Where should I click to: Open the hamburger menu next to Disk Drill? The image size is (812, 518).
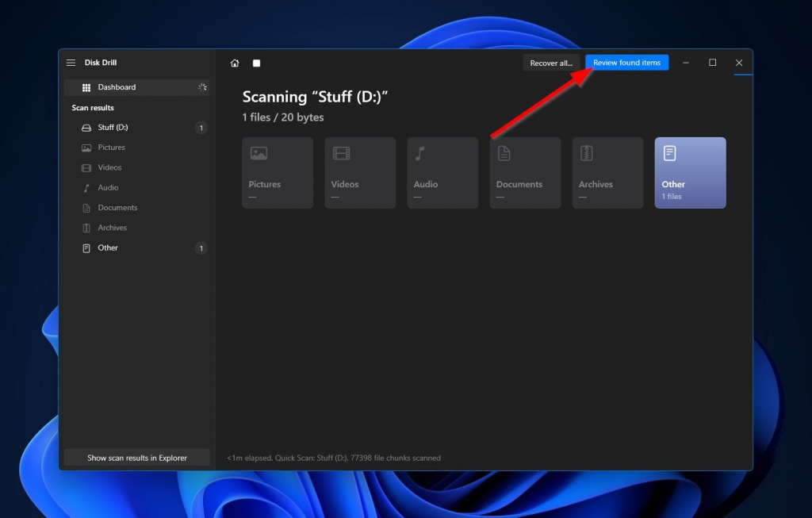pos(71,63)
